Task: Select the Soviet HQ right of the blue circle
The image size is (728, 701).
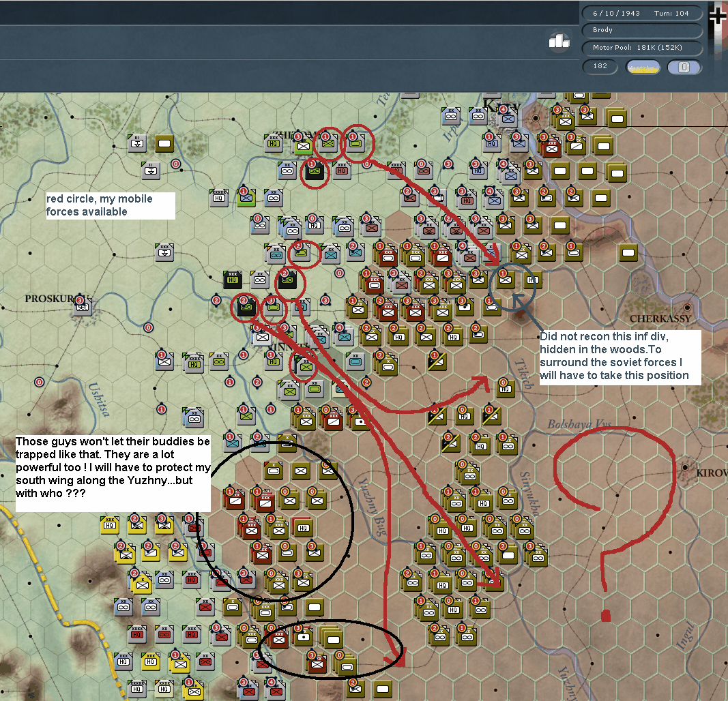Action: click(x=533, y=280)
